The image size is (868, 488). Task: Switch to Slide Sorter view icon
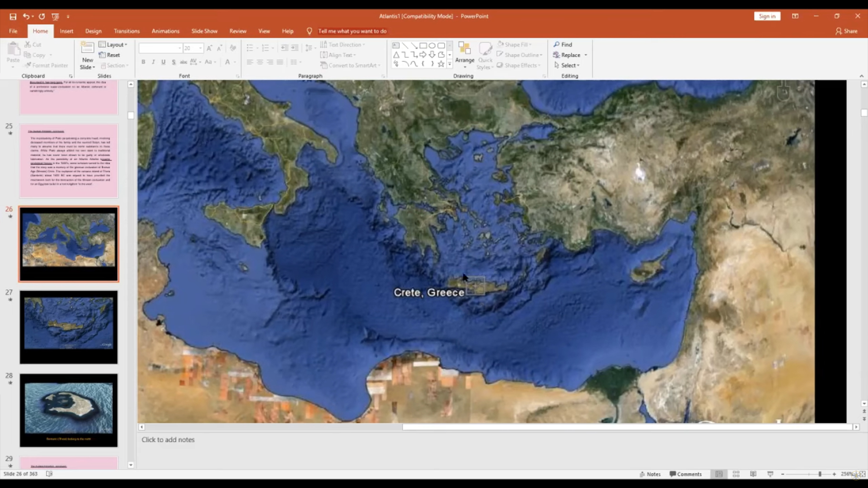tap(736, 474)
